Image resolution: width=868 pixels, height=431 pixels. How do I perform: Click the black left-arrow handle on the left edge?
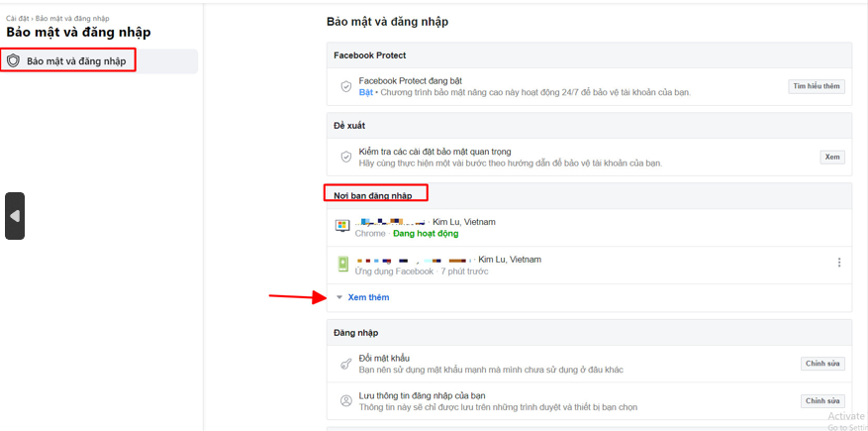click(x=15, y=216)
